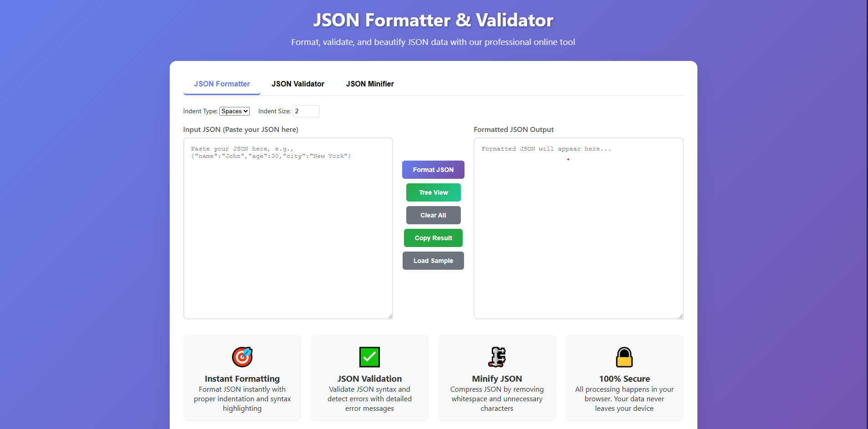Click the Instant Formatting target icon
Viewport: 868px width, 429px height.
(x=242, y=357)
